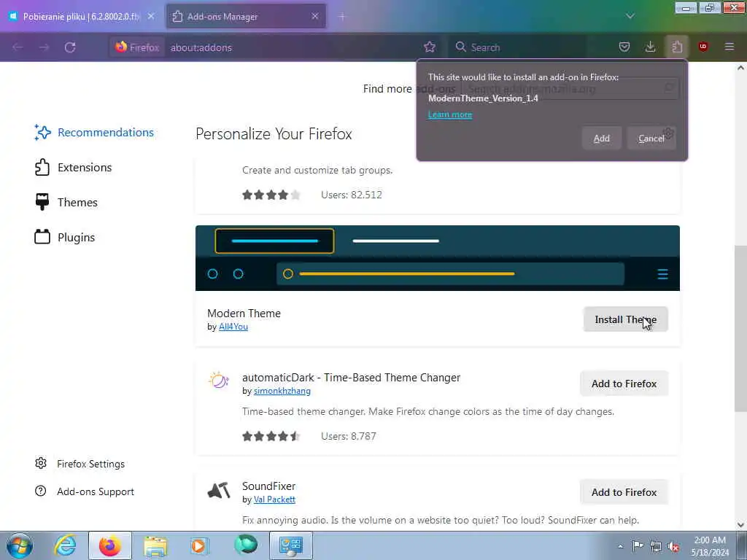Screen dimensions: 747x560
Task: Open Windows Explorer folder in taskbar
Action: click(x=155, y=545)
